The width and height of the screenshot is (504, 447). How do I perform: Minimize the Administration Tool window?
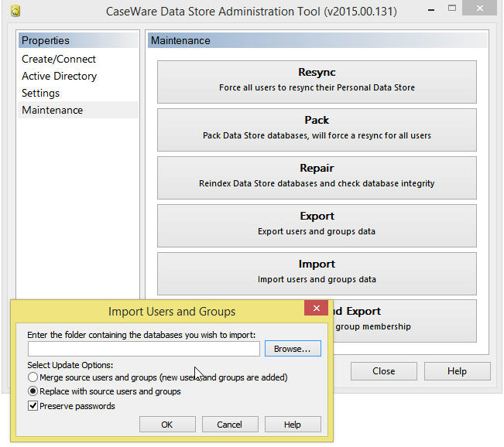point(431,10)
